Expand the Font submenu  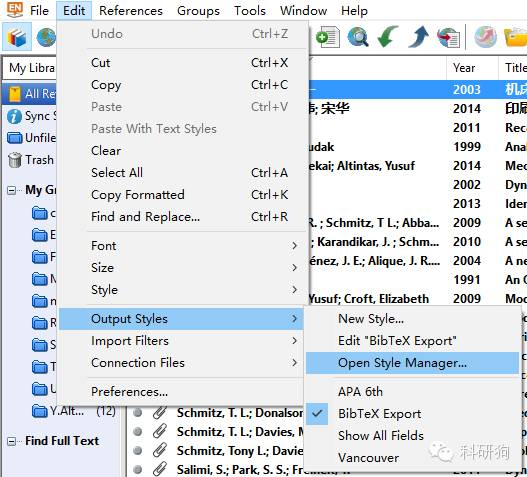pyautogui.click(x=181, y=246)
